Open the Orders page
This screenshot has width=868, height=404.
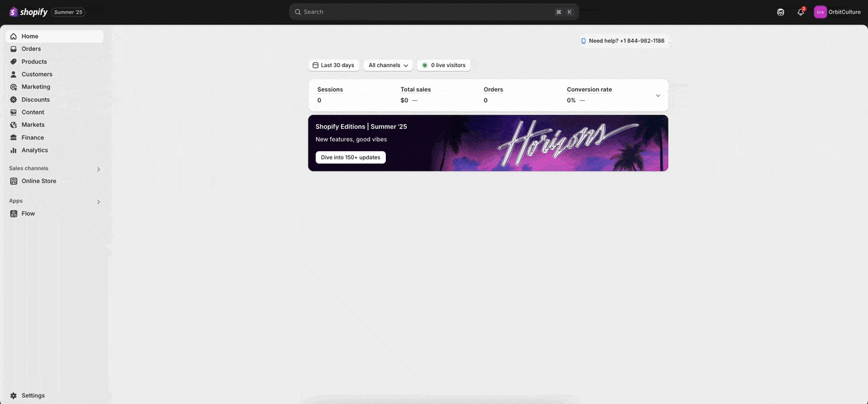[54, 49]
